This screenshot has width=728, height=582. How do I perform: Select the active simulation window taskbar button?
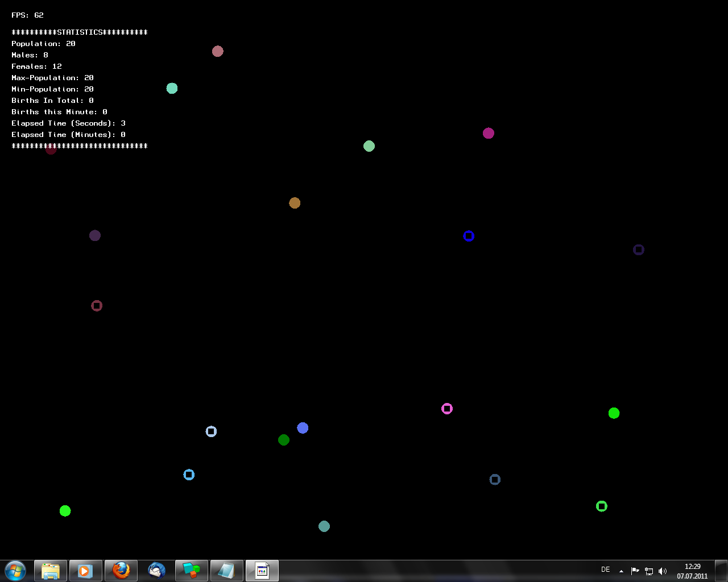point(262,571)
